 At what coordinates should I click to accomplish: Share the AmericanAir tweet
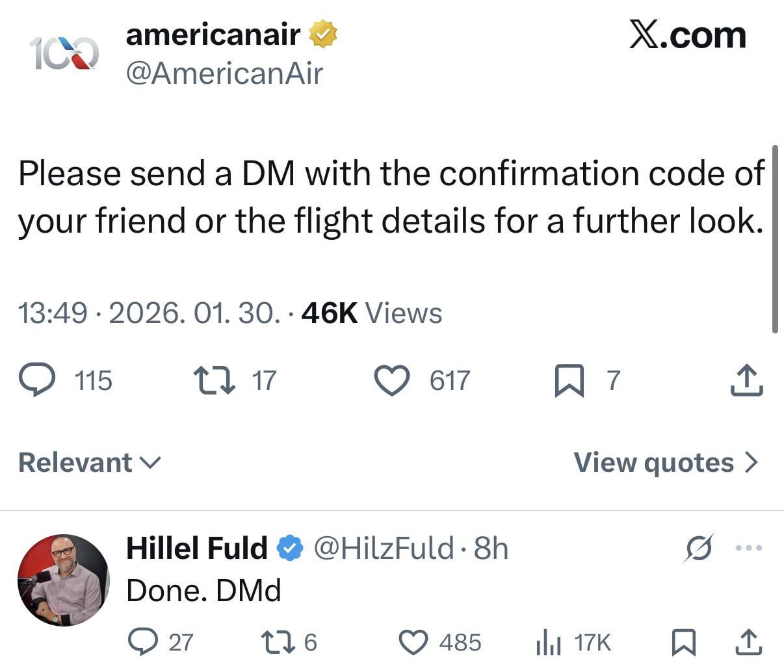tap(746, 380)
